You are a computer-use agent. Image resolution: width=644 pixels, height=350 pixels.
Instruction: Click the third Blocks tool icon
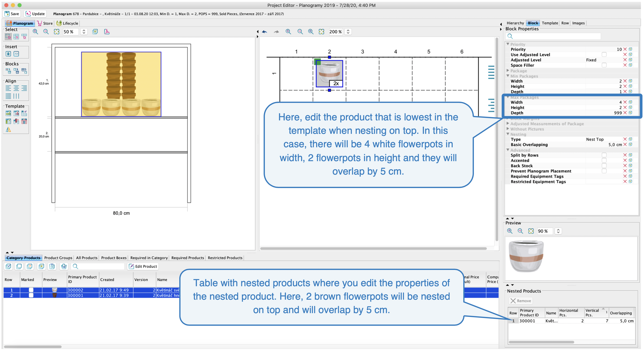pos(24,71)
